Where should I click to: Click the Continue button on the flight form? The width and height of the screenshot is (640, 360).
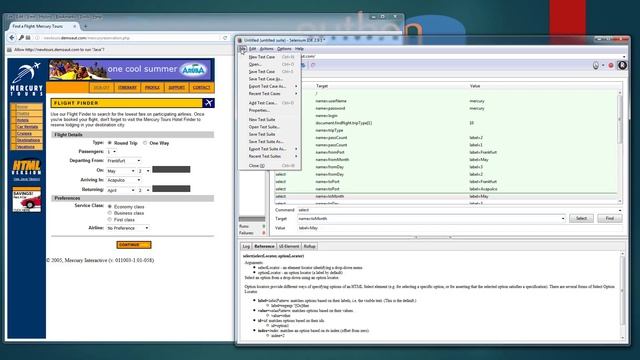point(133,245)
